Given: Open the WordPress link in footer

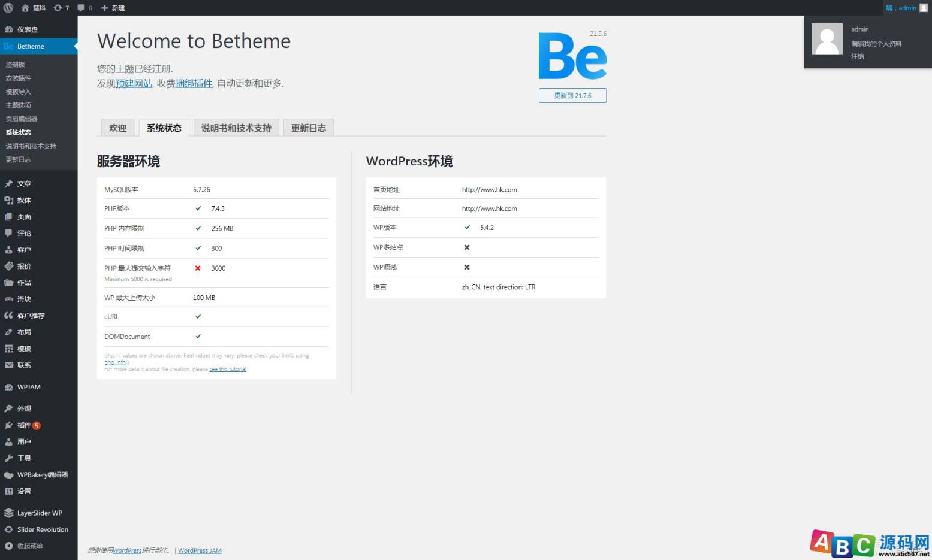Looking at the screenshot, I should pos(128,550).
